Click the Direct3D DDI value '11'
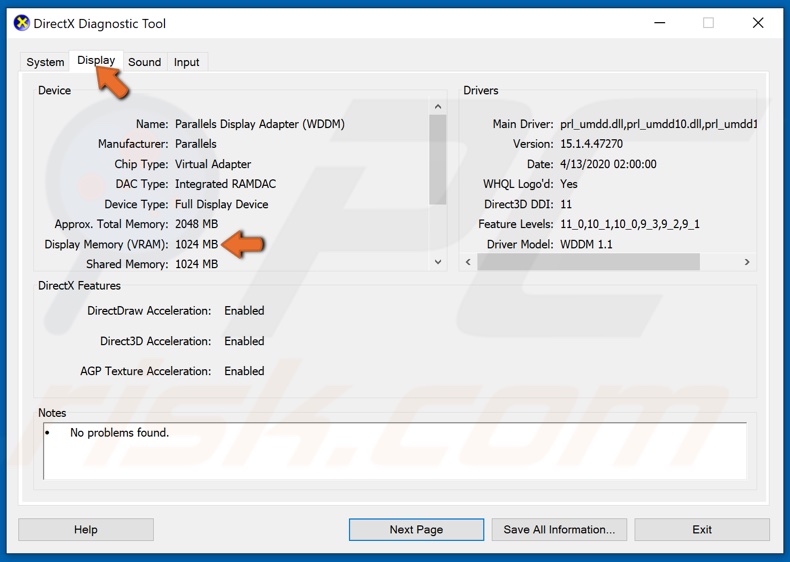This screenshot has width=790, height=562. tap(566, 204)
